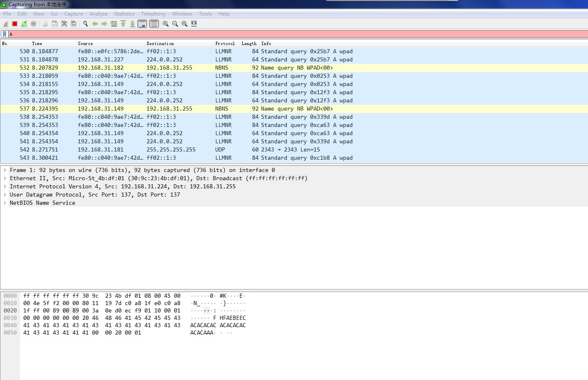Stop the running capture with the red square
Screen dimensions: 588x380
click(x=15, y=24)
